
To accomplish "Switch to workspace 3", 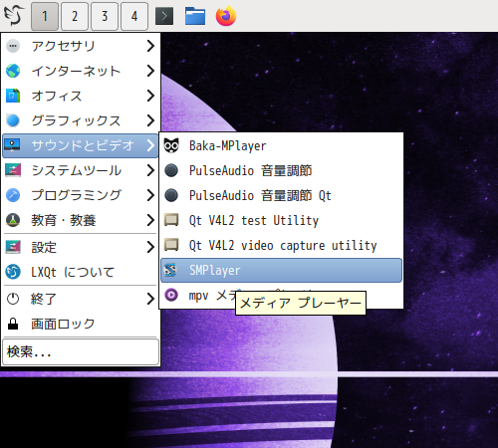I will click(x=105, y=16).
